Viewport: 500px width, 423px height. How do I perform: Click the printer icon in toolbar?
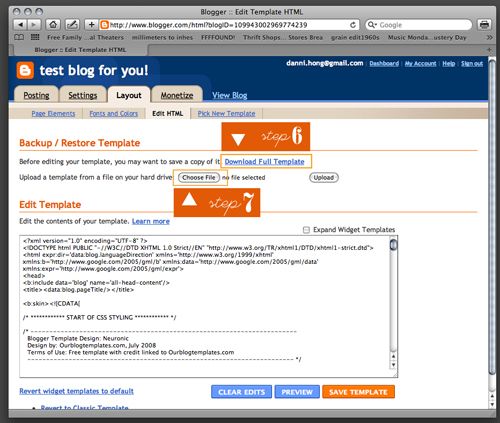484,25
